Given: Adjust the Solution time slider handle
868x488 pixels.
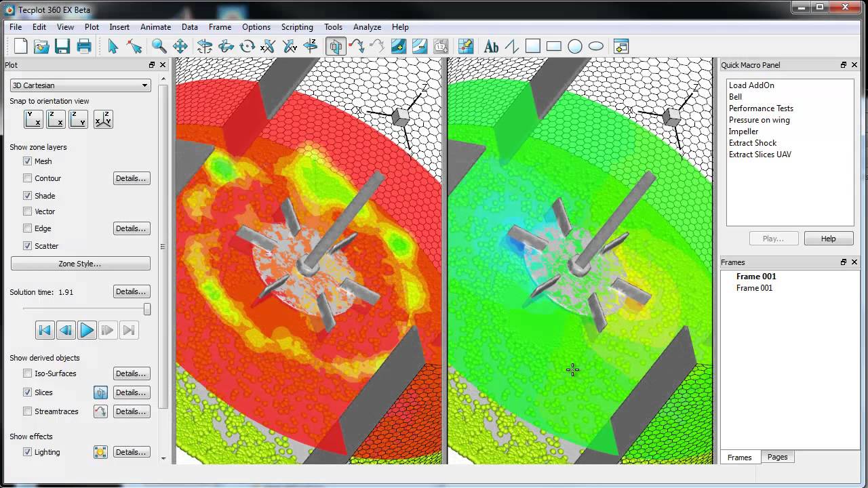Looking at the screenshot, I should (x=146, y=309).
